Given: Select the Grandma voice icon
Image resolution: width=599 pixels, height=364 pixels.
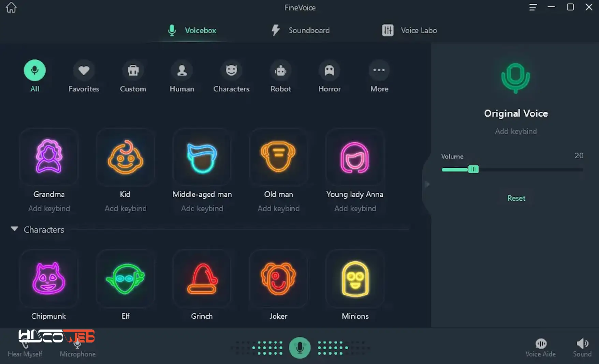Looking at the screenshot, I should (x=49, y=157).
